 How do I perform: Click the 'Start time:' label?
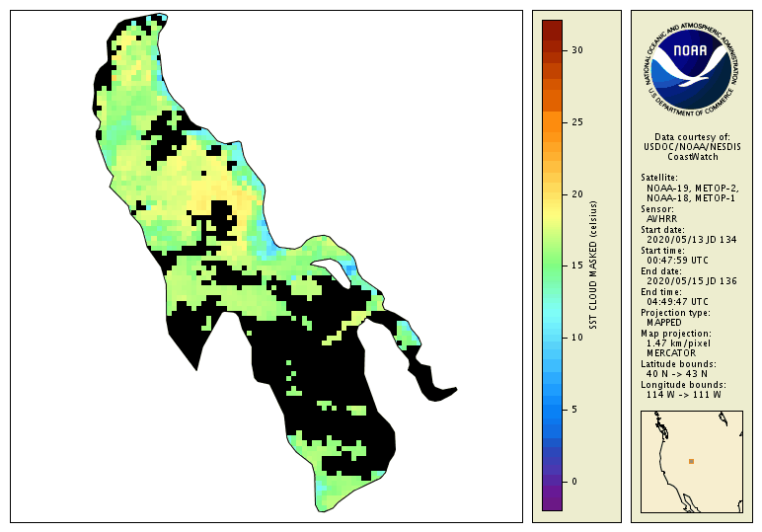pos(662,251)
